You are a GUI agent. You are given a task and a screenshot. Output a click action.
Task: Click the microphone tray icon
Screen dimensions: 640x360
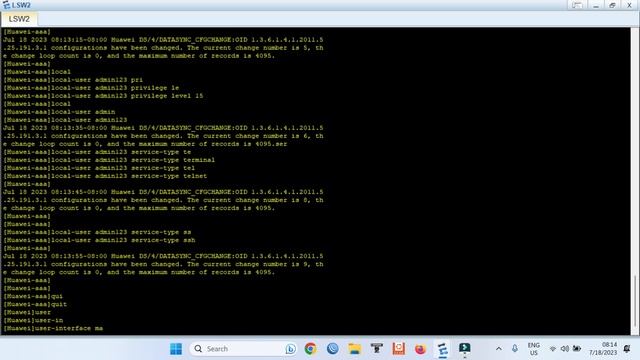[515, 349]
